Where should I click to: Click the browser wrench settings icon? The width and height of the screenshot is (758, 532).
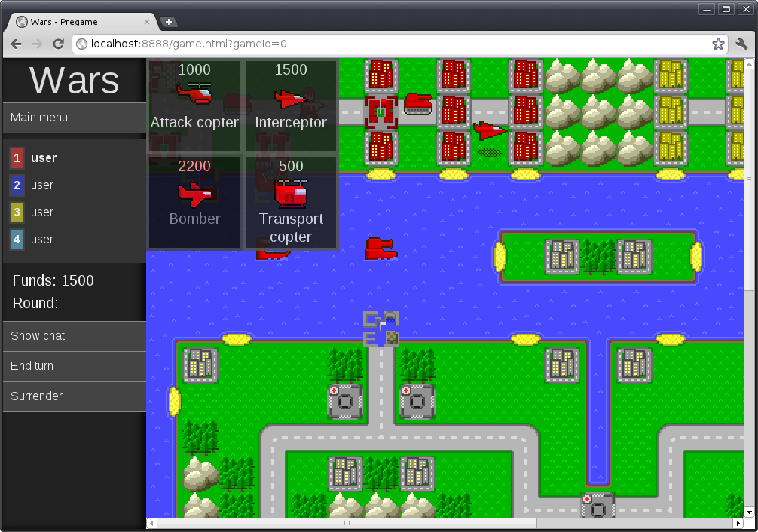[x=741, y=44]
